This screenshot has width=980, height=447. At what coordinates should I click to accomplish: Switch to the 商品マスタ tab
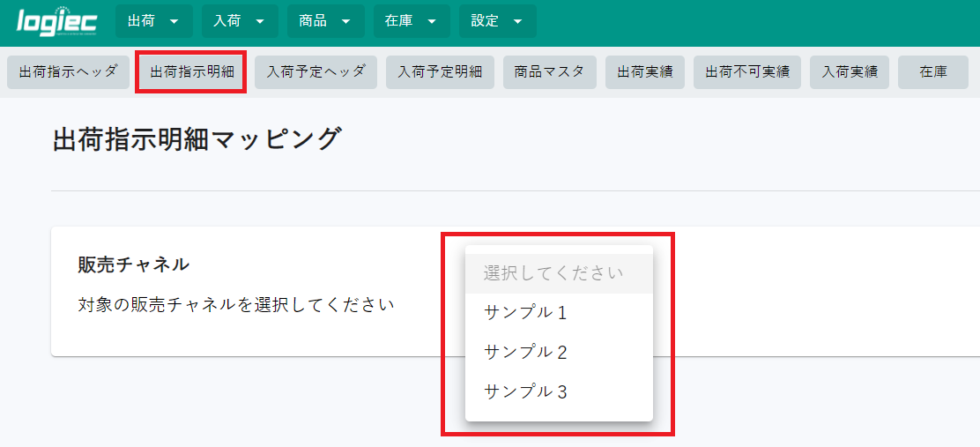pyautogui.click(x=549, y=72)
